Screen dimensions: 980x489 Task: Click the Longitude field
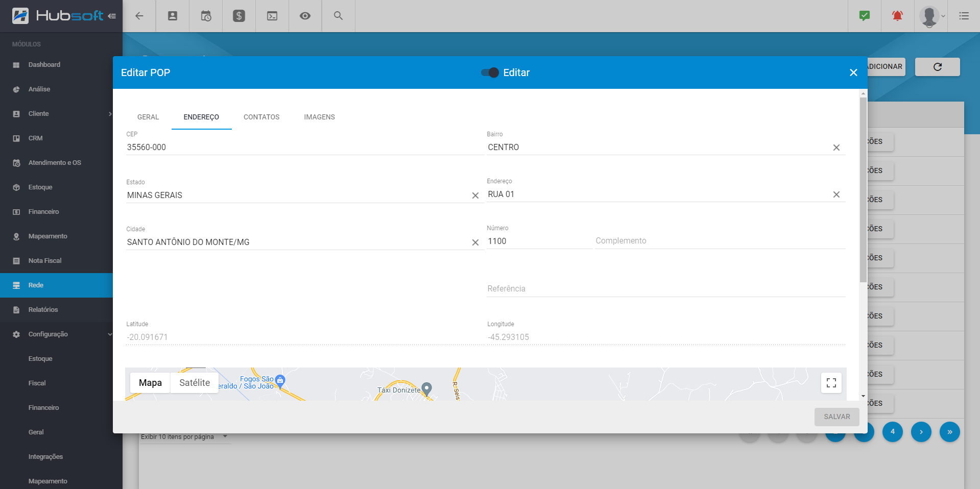pyautogui.click(x=666, y=337)
